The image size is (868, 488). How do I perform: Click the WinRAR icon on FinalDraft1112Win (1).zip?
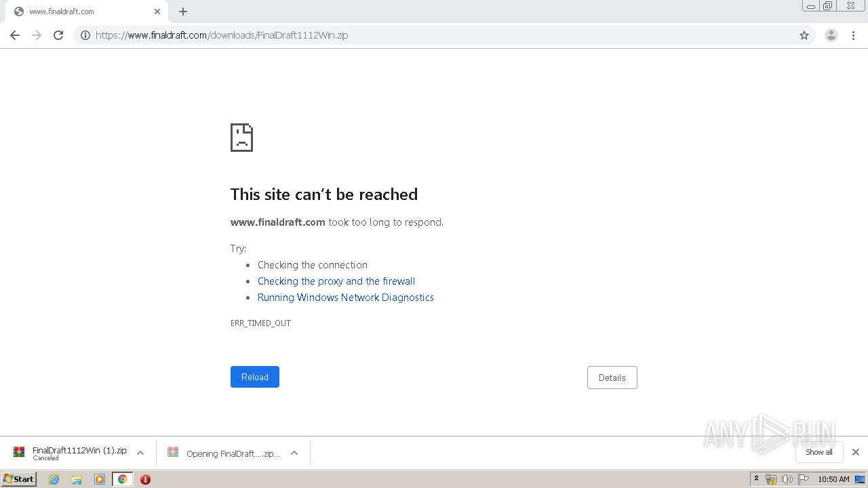19,452
